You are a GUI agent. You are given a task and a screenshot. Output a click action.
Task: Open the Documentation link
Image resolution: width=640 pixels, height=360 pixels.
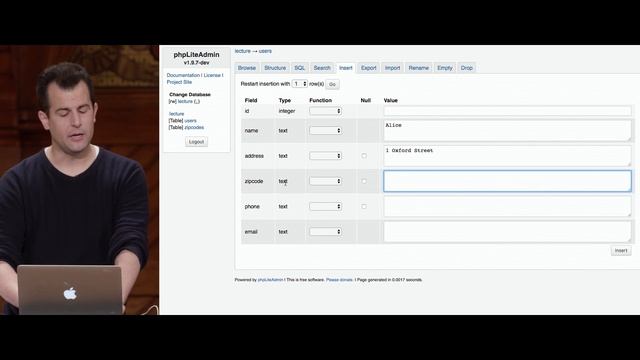point(183,76)
